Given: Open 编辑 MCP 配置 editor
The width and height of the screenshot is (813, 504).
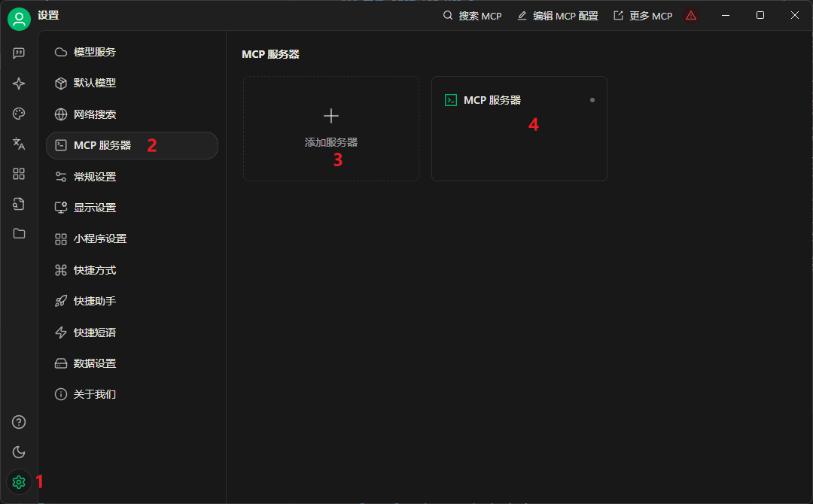Looking at the screenshot, I should (x=557, y=15).
